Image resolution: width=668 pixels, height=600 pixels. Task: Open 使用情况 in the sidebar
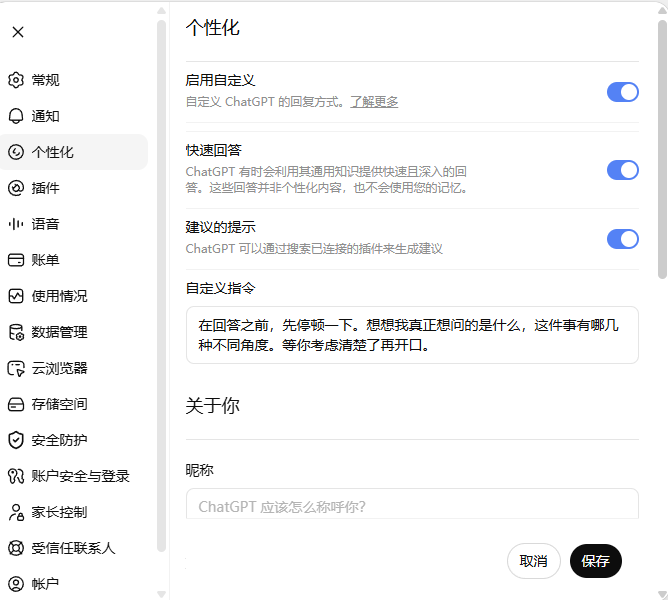[74, 296]
